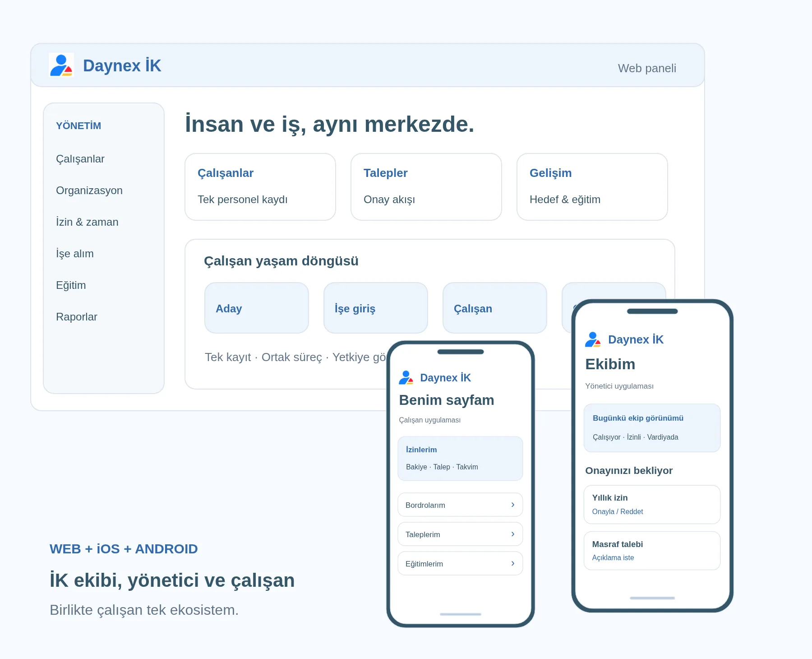Open the Talepler Onay akışı card
Screen dimensions: 812x659
(x=426, y=187)
